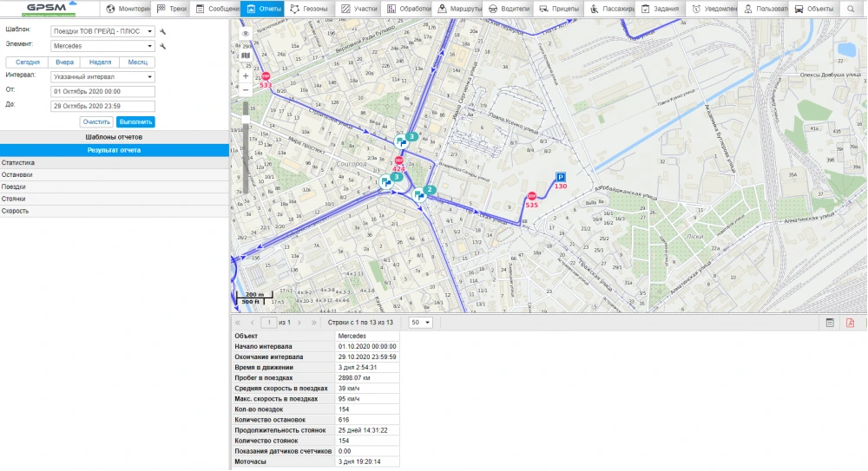The width and height of the screenshot is (868, 471).
Task: Go to previous page of results
Action: point(252,322)
